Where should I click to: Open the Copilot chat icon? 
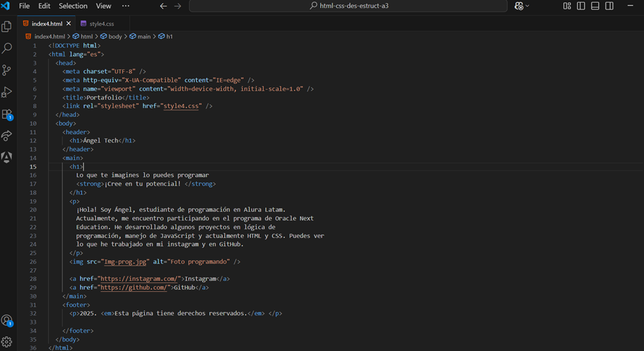click(x=519, y=6)
